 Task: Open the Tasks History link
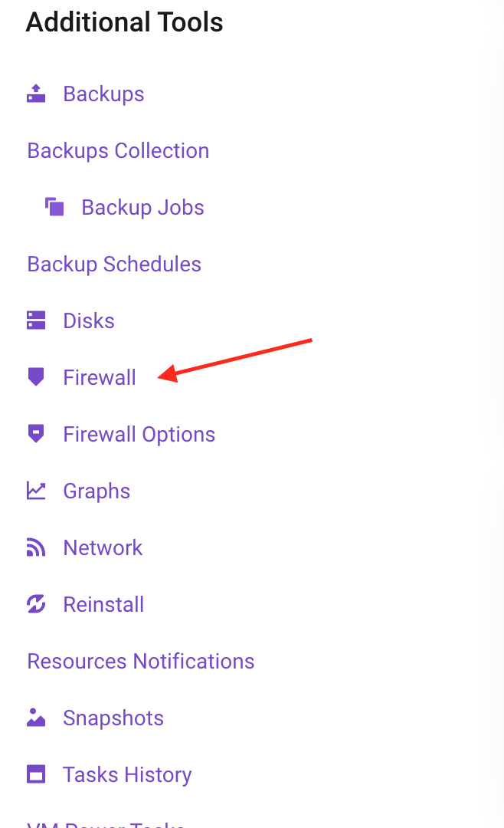[x=127, y=775]
